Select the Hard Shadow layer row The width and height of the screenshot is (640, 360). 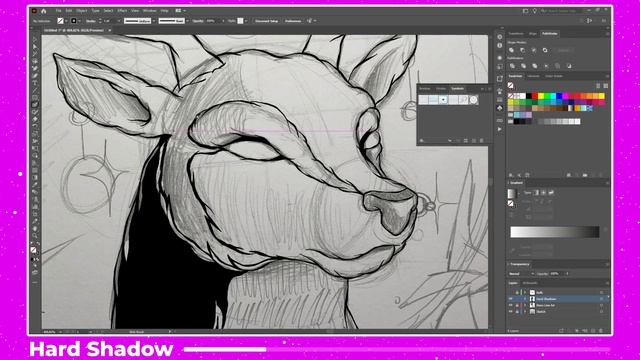(x=558, y=299)
